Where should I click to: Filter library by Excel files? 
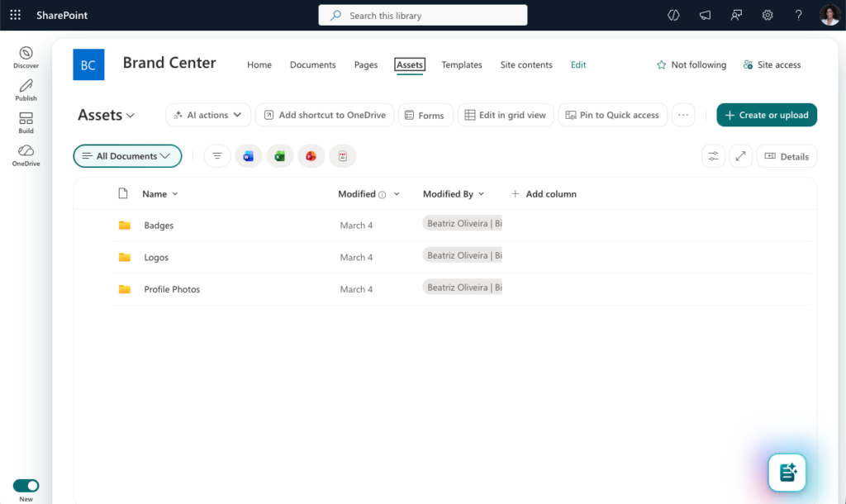(x=280, y=156)
